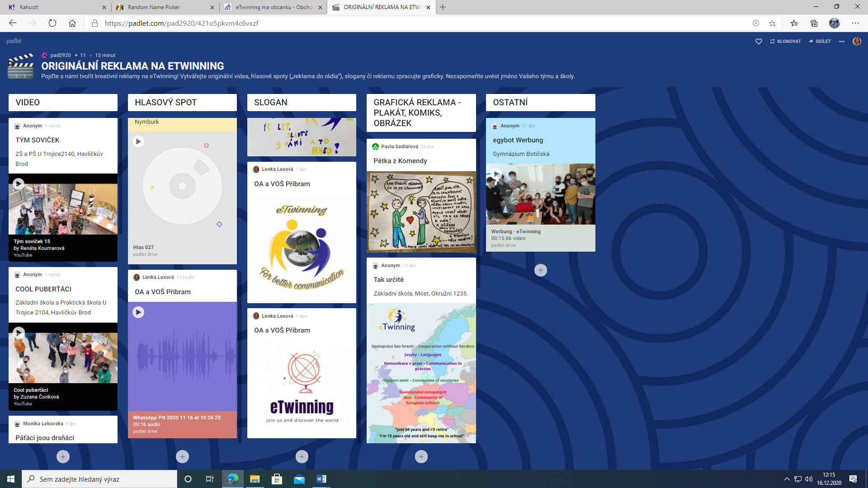
Task: Open the Pětka z Komendy comic image
Action: 421,212
